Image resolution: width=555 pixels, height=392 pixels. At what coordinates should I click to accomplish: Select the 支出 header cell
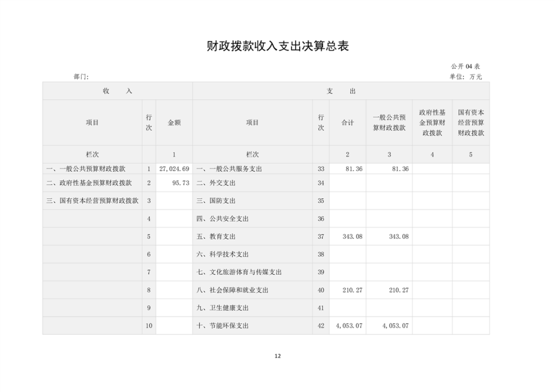tap(341, 91)
